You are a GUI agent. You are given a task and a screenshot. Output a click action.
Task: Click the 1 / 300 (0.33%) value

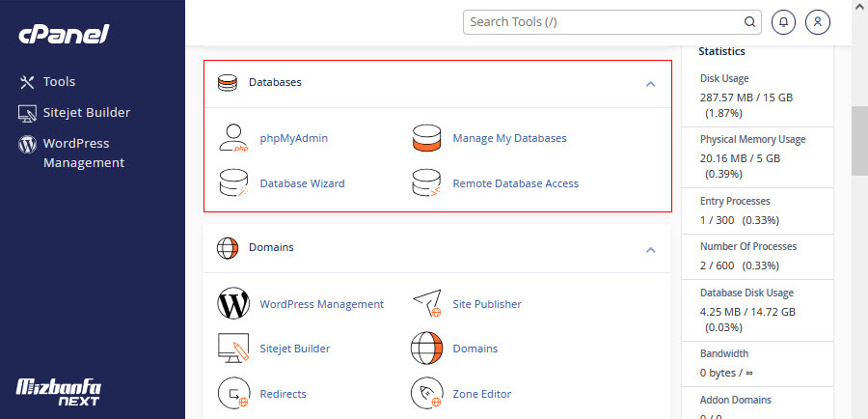coord(740,220)
